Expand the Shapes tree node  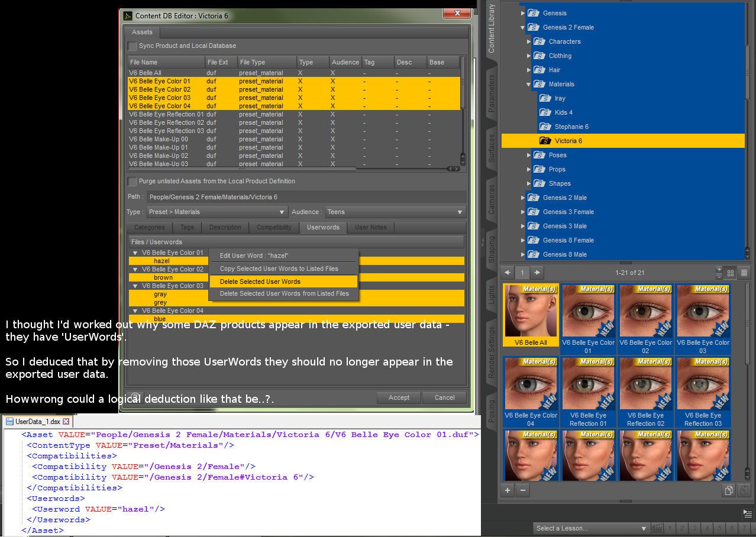click(x=529, y=183)
